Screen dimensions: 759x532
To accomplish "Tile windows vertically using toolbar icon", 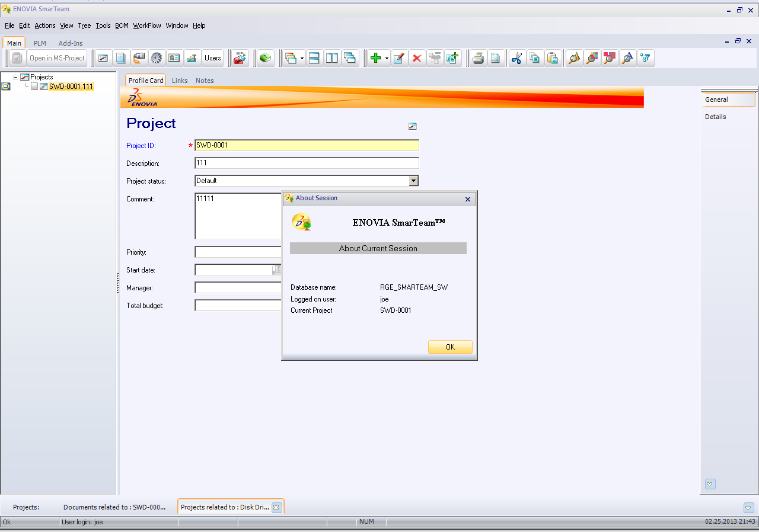I will coord(332,58).
